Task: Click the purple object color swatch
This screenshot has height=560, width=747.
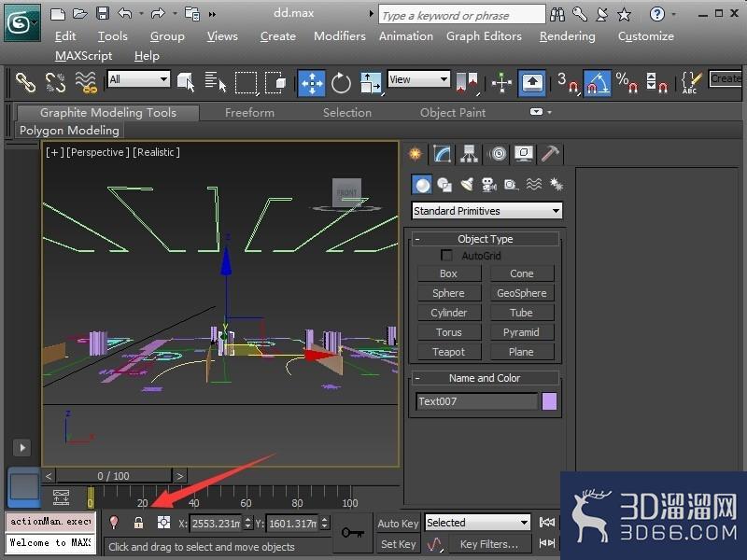Action: tap(549, 401)
